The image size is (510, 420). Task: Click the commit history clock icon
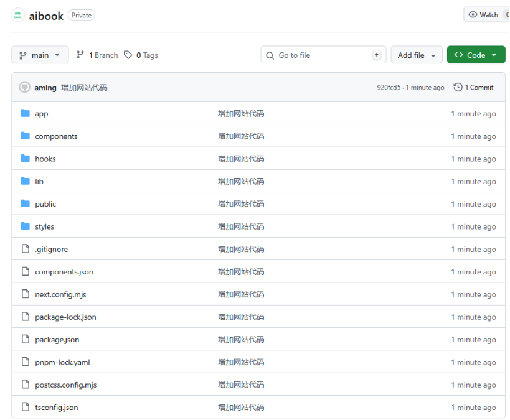point(458,87)
